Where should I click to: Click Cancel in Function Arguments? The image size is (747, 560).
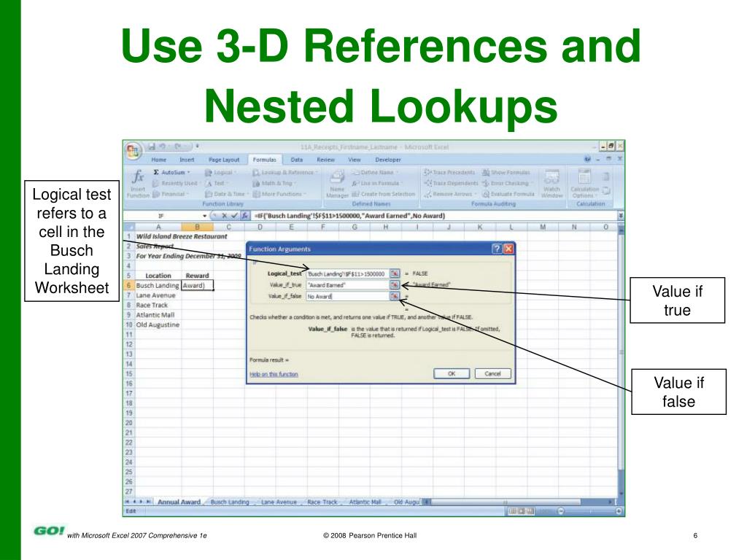pyautogui.click(x=492, y=374)
